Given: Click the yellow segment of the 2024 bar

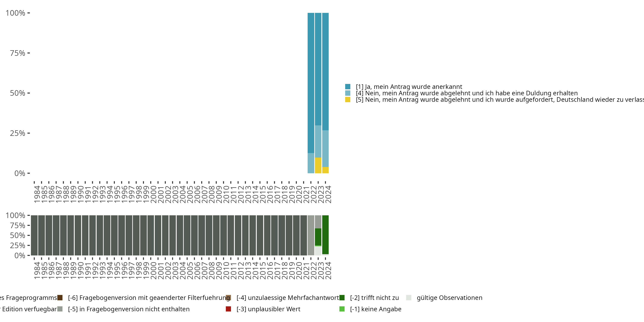Looking at the screenshot, I should tap(325, 170).
